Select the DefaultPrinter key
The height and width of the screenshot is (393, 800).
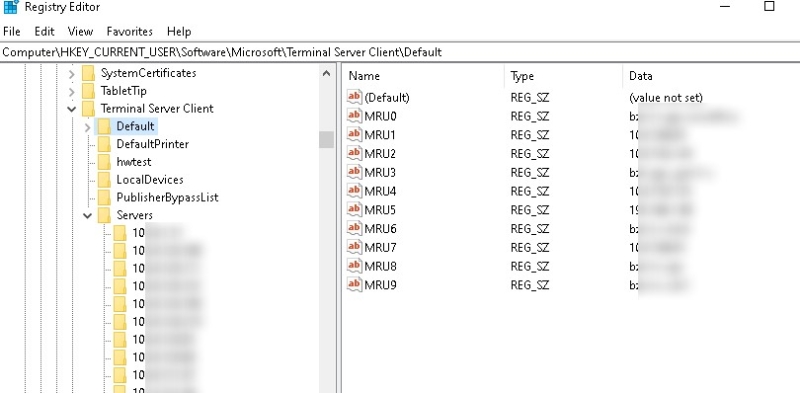pos(153,144)
